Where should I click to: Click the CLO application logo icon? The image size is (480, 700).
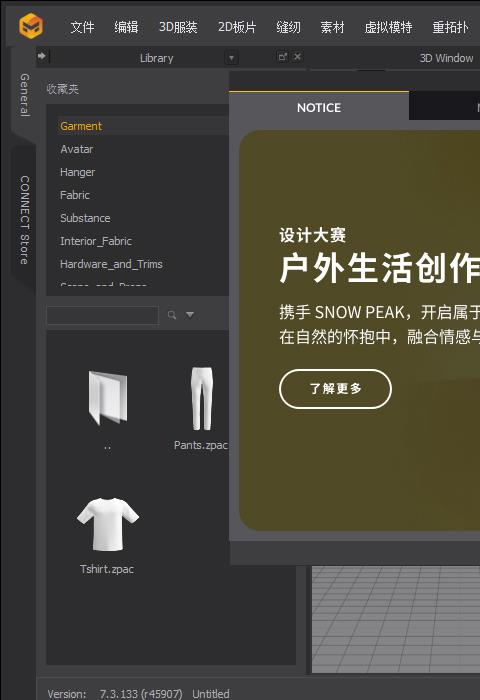tap(31, 26)
